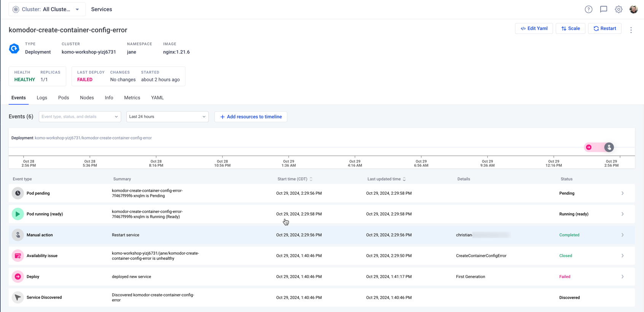Open the settings gear icon
Image resolution: width=644 pixels, height=312 pixels.
click(618, 10)
